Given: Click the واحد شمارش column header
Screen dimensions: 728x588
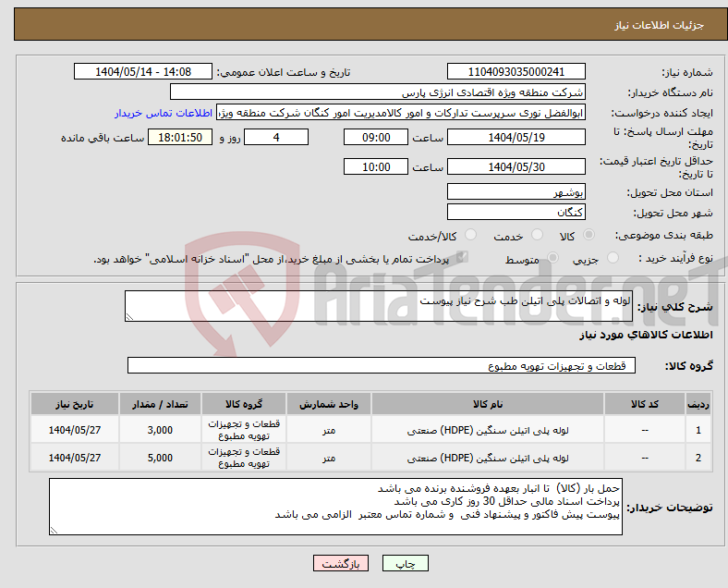Looking at the screenshot, I should 329,404.
